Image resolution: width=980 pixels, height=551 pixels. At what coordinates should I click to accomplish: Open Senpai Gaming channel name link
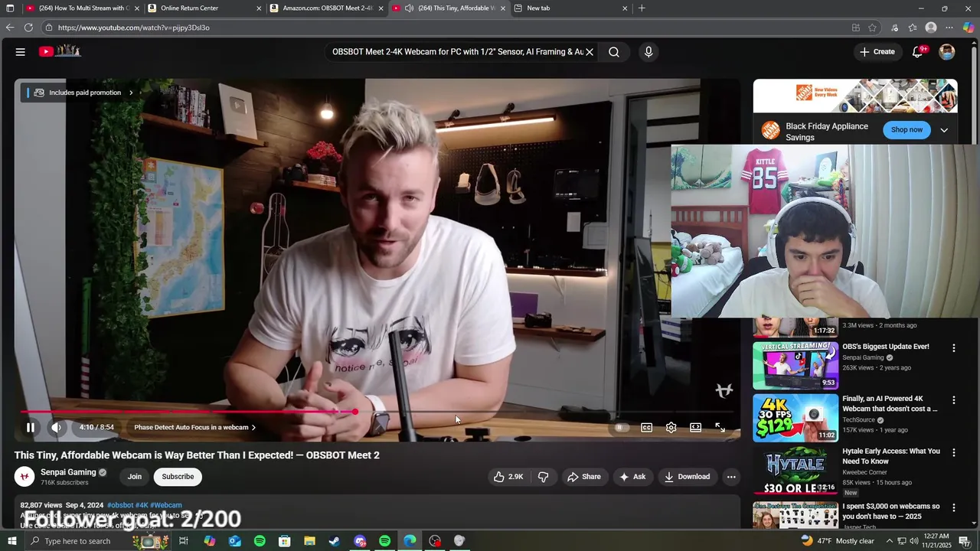coord(68,472)
